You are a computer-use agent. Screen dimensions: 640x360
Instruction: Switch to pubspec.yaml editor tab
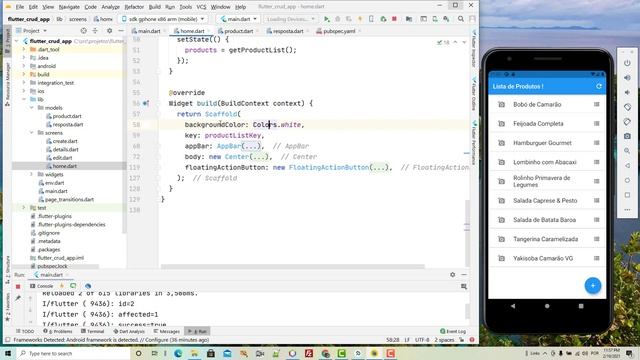(339, 31)
